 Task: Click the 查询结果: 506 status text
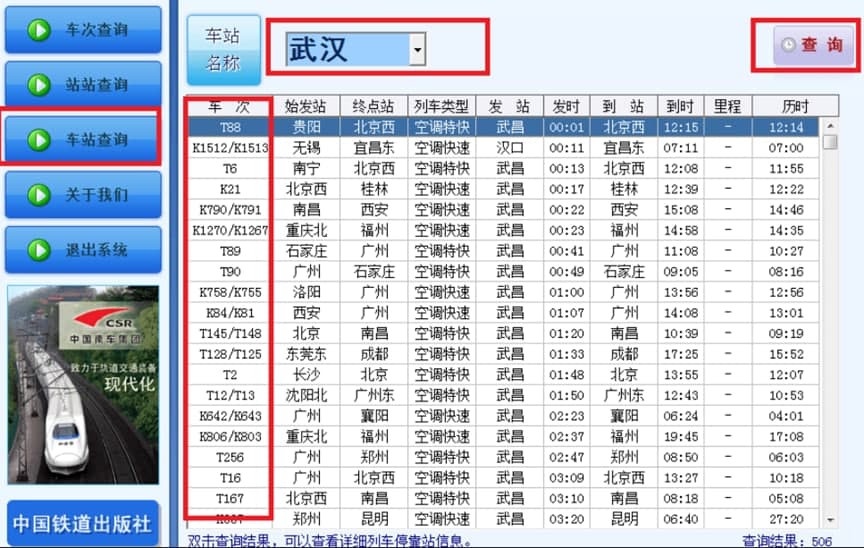pos(787,541)
